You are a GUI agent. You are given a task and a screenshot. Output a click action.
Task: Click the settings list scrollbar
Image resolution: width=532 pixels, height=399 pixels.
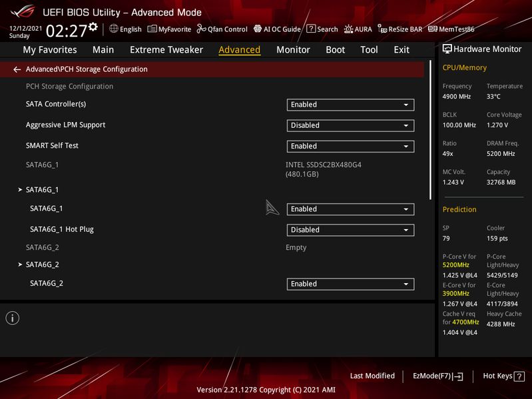tap(430, 130)
